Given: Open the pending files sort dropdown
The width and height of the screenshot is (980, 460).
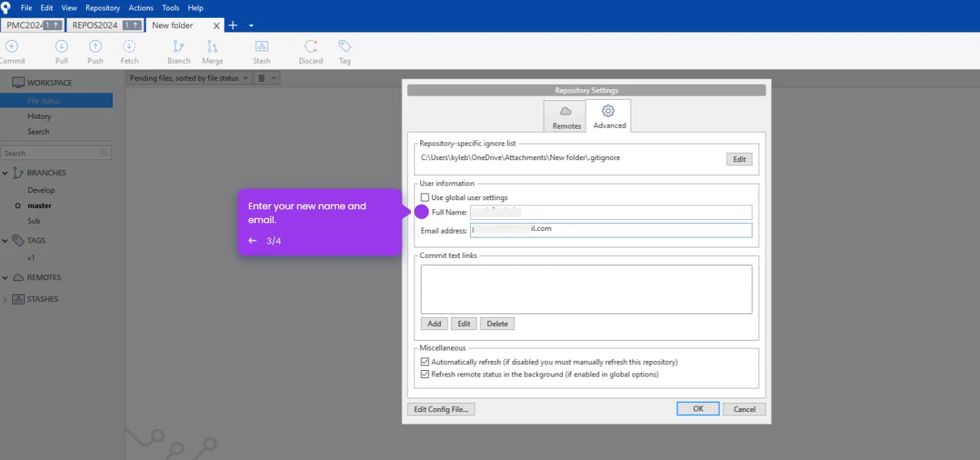Looking at the screenshot, I should click(x=188, y=78).
